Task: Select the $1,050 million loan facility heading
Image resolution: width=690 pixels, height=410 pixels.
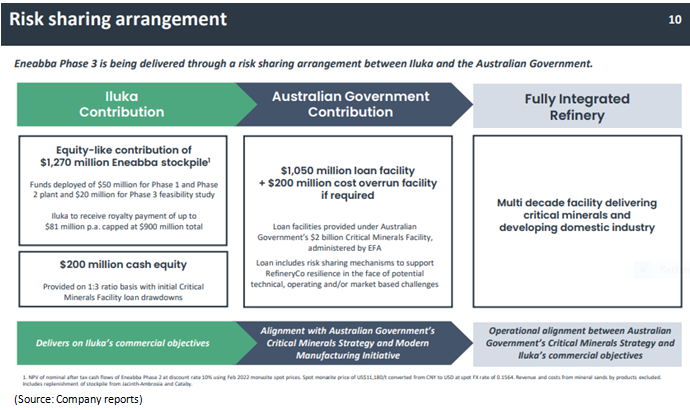Action: click(x=350, y=171)
